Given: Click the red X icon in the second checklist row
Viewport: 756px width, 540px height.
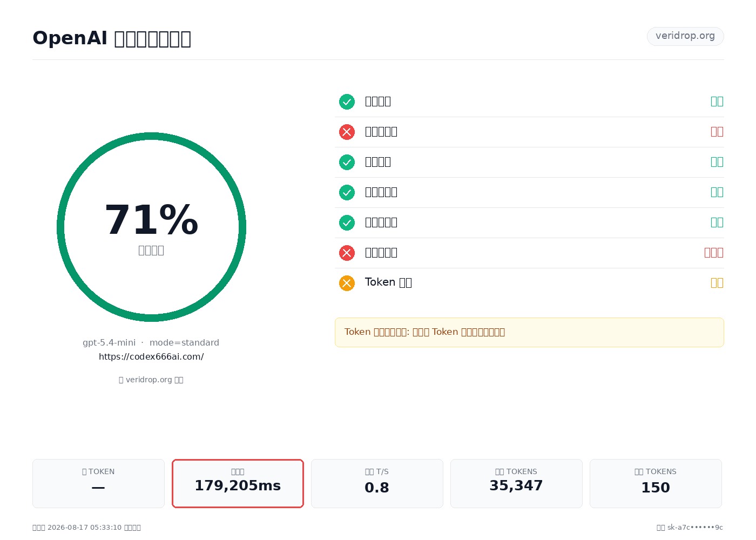Looking at the screenshot, I should click(347, 132).
